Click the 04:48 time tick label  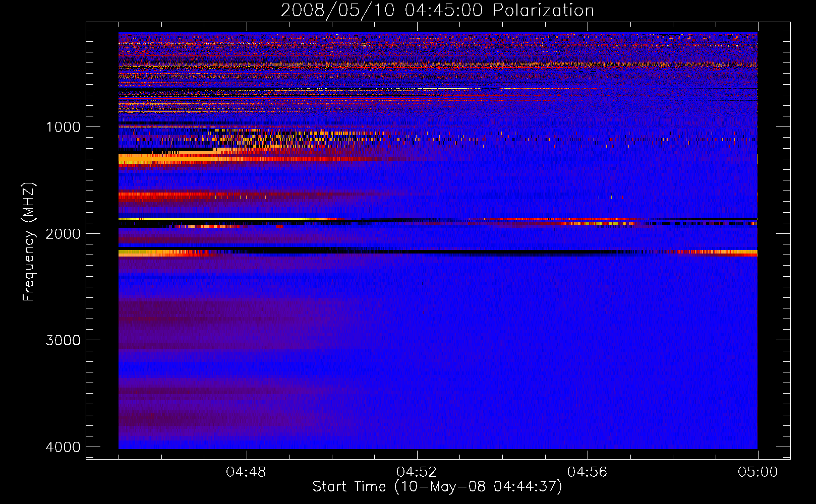[246, 472]
